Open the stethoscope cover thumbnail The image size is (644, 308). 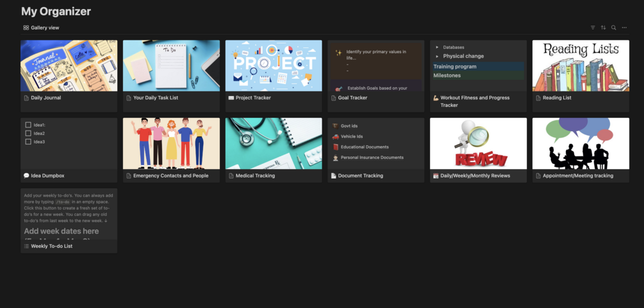(274, 143)
